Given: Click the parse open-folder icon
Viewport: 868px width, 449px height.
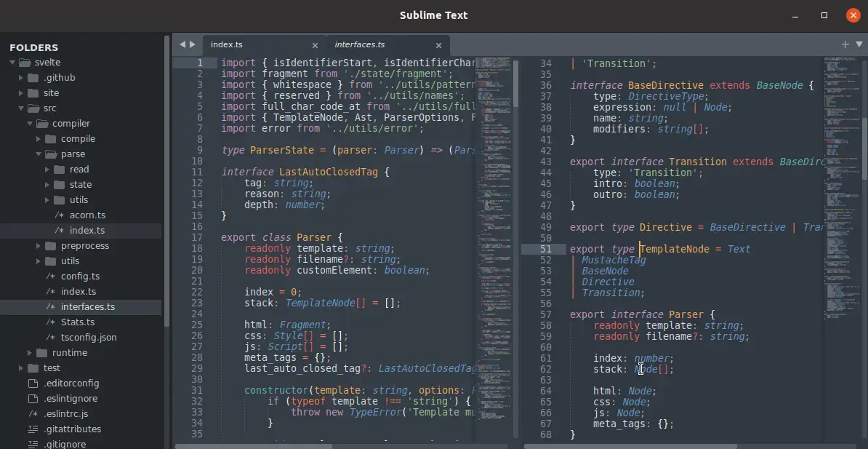Looking at the screenshot, I should pos(51,154).
